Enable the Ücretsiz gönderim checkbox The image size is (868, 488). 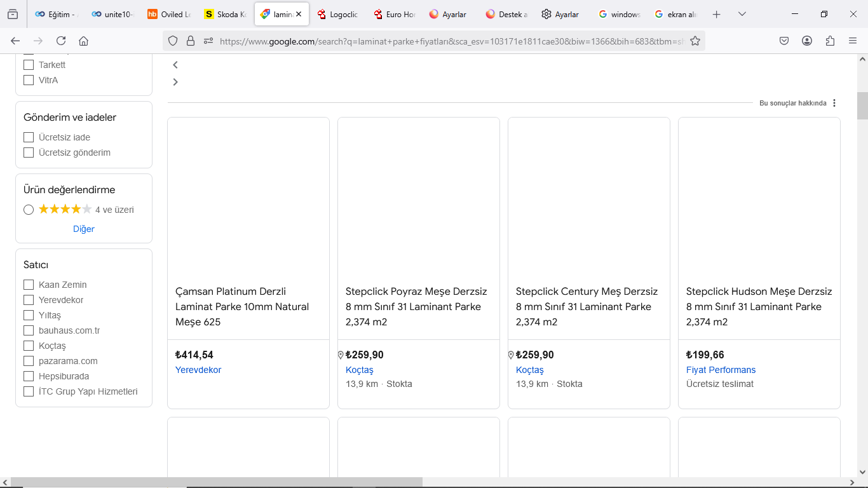[x=29, y=152]
